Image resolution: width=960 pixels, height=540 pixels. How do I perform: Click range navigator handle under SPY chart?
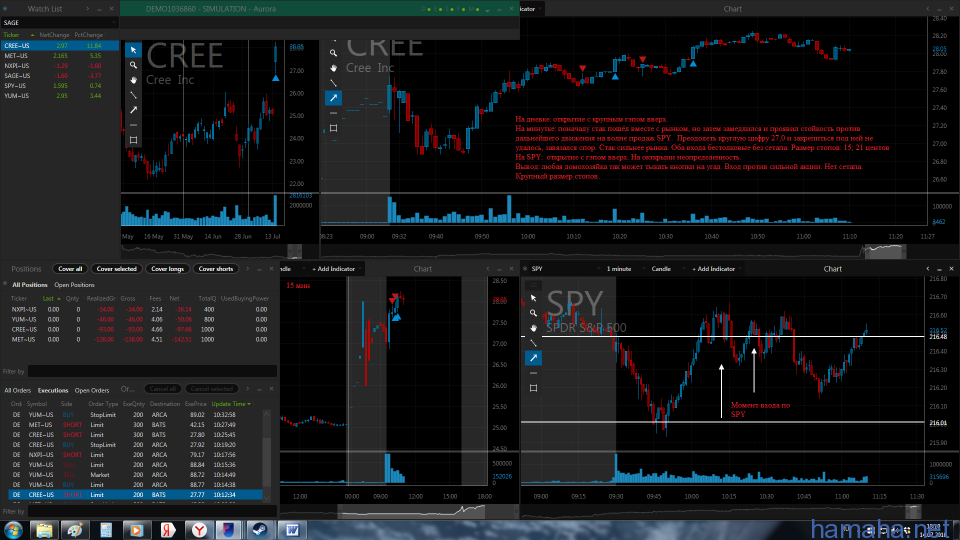click(913, 510)
